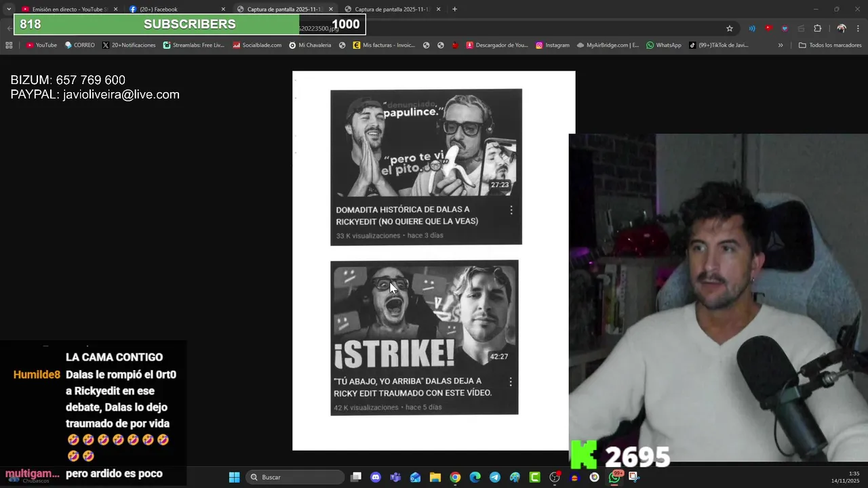Open the Socialblade.com bookmark
This screenshot has height=488, width=868.
coord(257,45)
